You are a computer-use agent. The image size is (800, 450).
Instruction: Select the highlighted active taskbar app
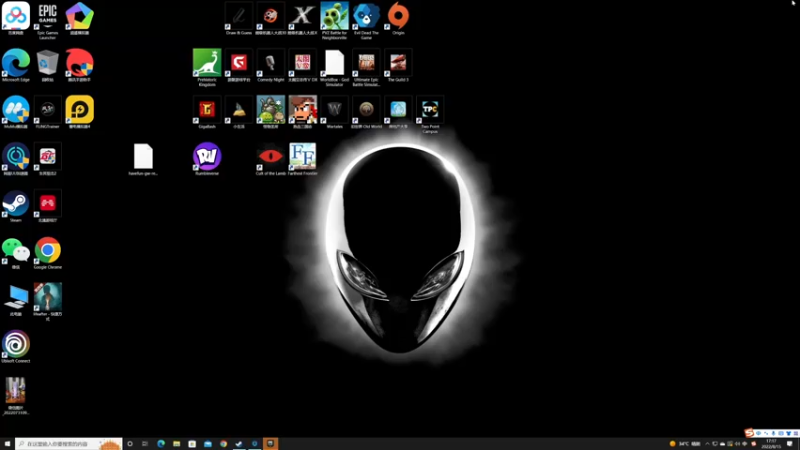(x=270, y=444)
